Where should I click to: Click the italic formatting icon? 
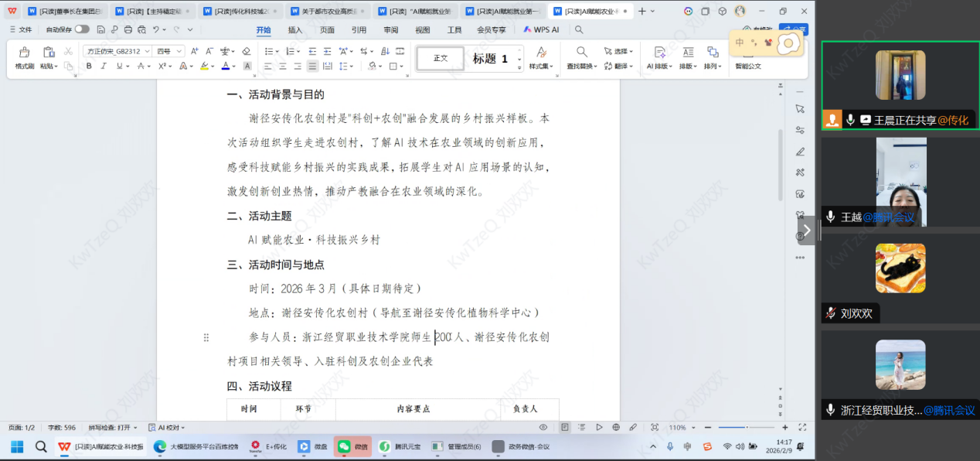(x=104, y=67)
